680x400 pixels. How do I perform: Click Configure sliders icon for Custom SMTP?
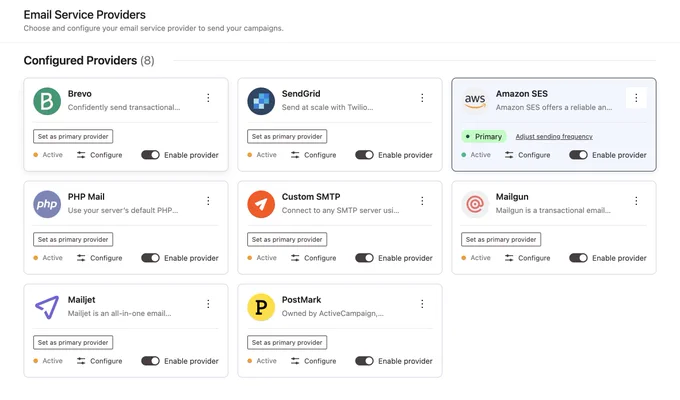pos(295,258)
